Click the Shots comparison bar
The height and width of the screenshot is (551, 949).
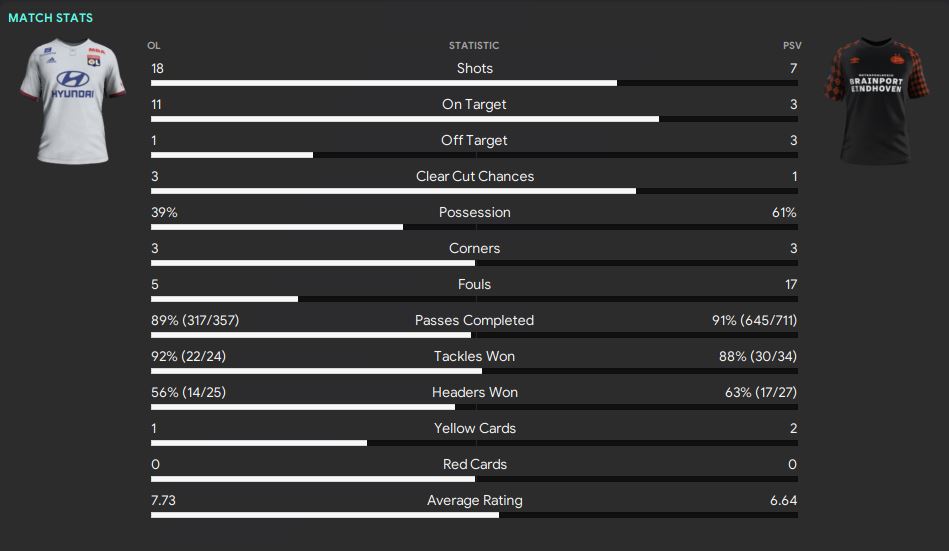click(x=474, y=83)
